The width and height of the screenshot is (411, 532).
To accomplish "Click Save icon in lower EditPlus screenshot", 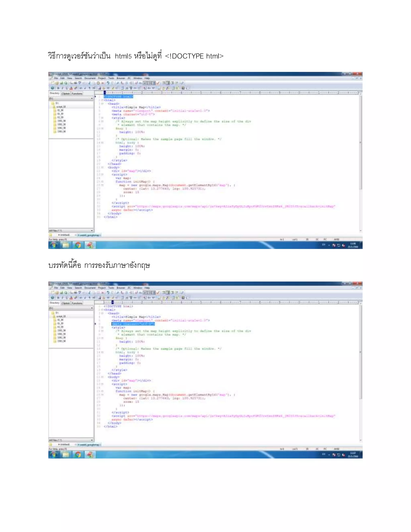I will tap(61, 292).
